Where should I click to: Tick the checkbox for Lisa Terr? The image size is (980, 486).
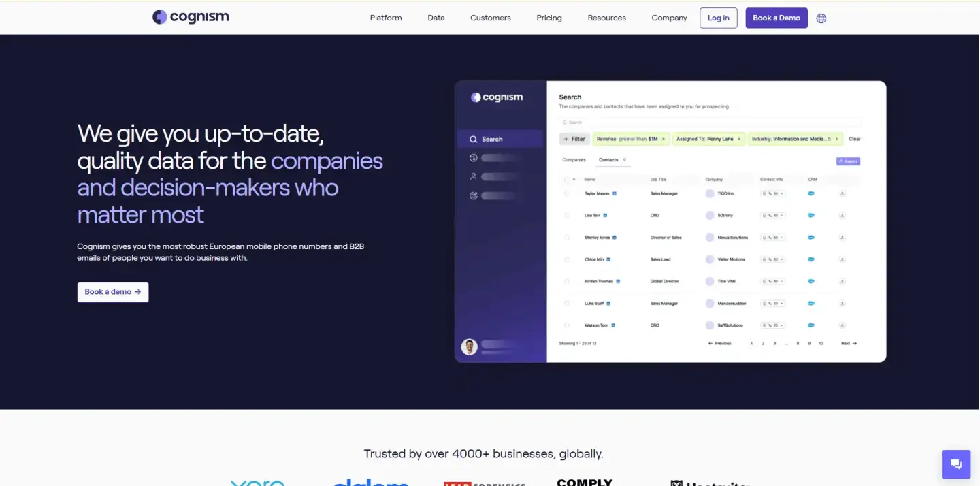pyautogui.click(x=567, y=215)
